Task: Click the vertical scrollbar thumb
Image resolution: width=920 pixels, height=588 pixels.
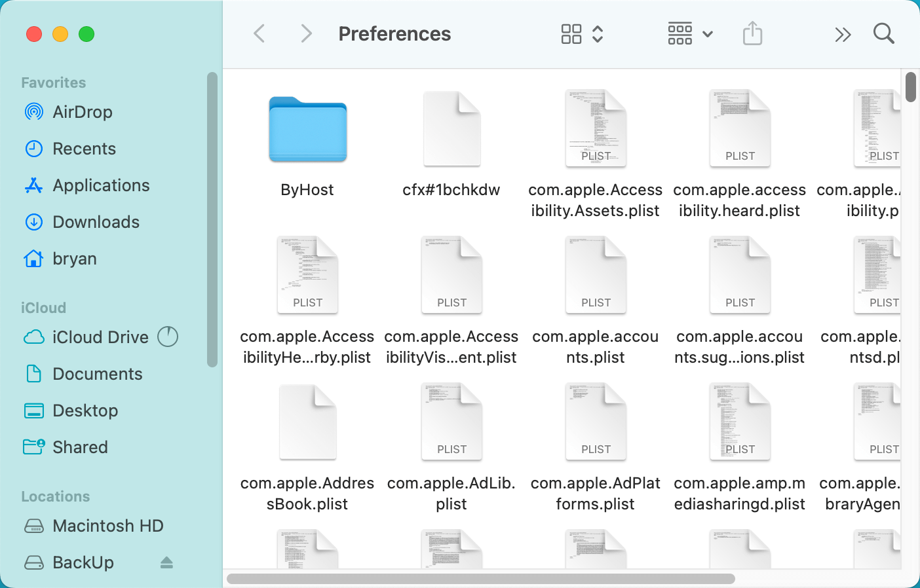Action: click(910, 88)
